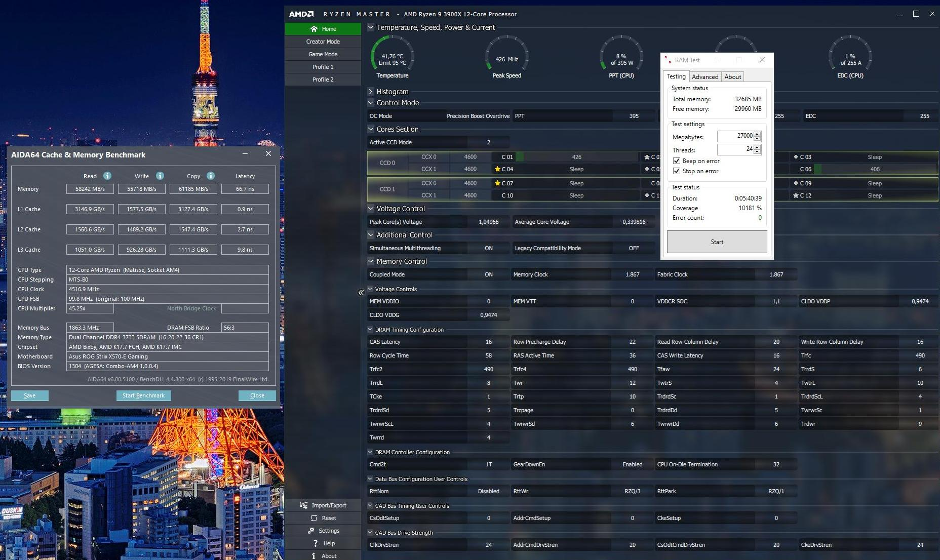This screenshot has height=560, width=940.
Task: Click the Reset icon in the sidebar
Action: pyautogui.click(x=314, y=518)
